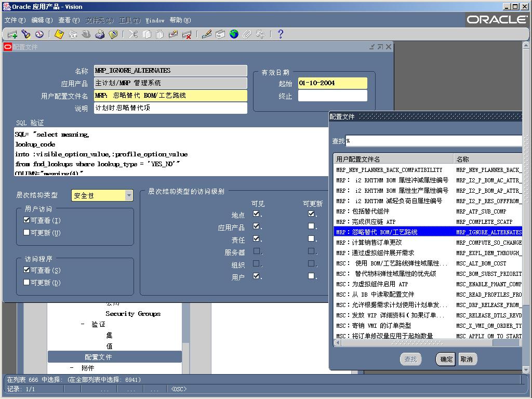Open the 层次结构类型 安全性 dropdown
This screenshot has height=399, width=532.
(x=129, y=195)
